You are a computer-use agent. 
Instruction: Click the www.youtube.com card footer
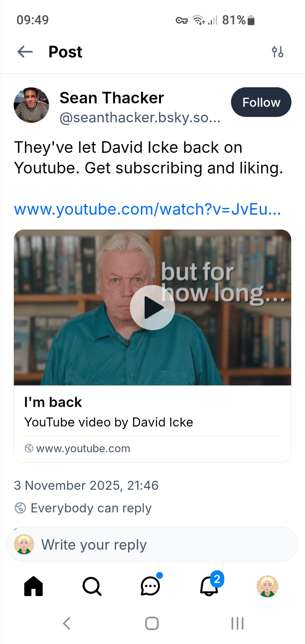pos(78,448)
